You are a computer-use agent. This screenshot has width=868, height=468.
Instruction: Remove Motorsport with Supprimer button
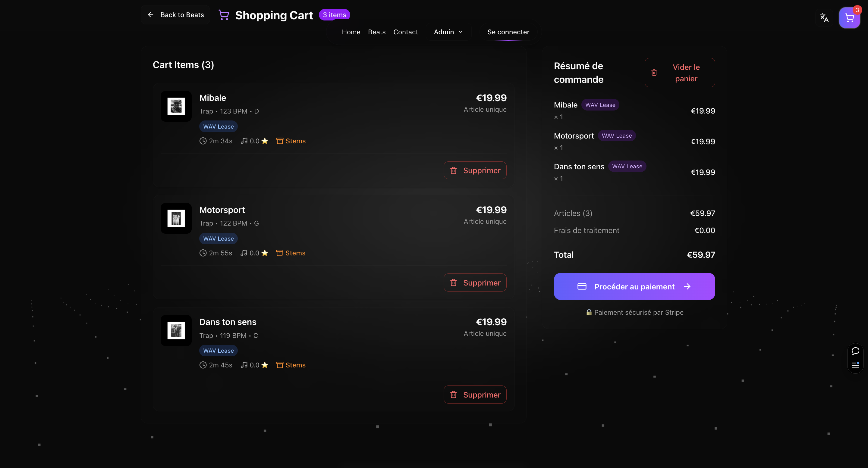tap(475, 282)
